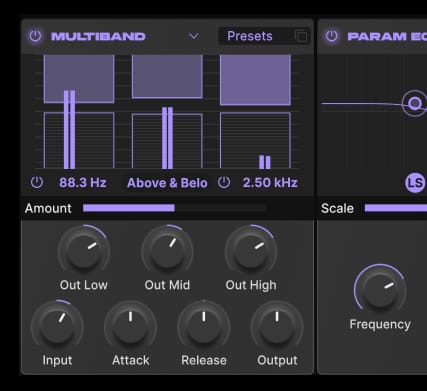427x391 pixels.
Task: Click the Output label
Action: (277, 361)
